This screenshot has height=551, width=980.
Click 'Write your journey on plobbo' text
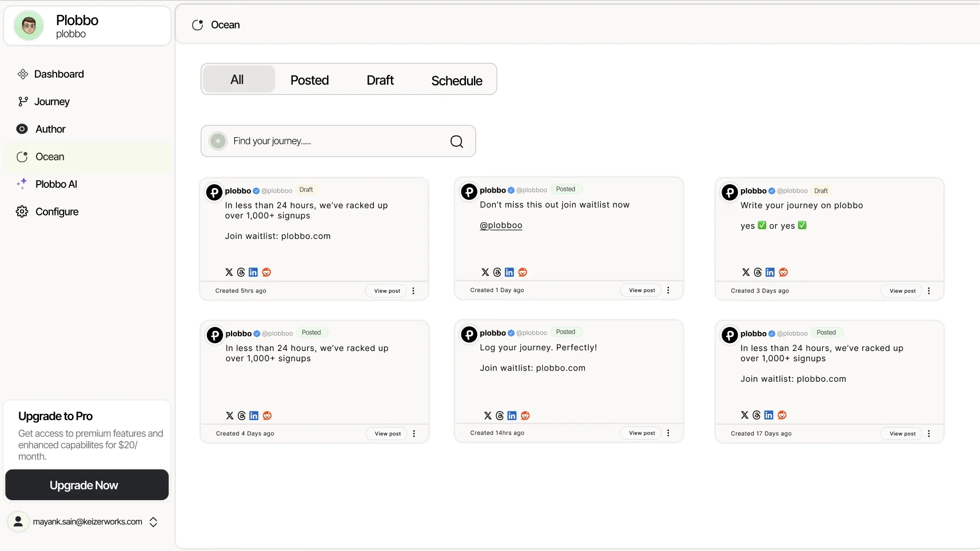tap(802, 205)
